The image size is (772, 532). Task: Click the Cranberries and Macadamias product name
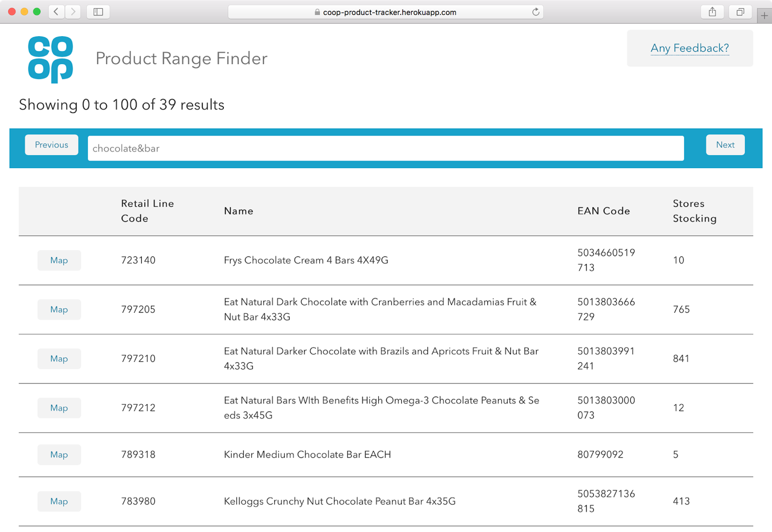(x=380, y=309)
